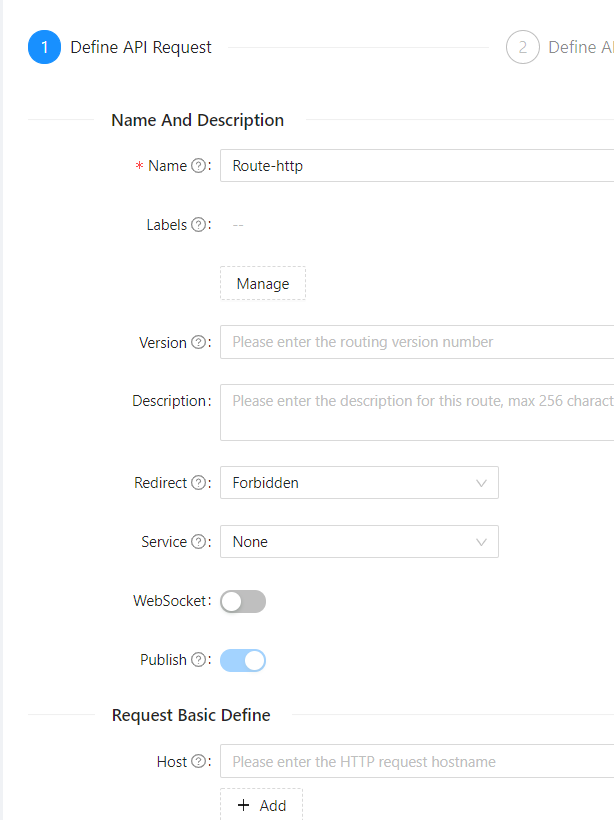Open the Redirect dropdown showing Forbidden
614x820 pixels.
[359, 483]
